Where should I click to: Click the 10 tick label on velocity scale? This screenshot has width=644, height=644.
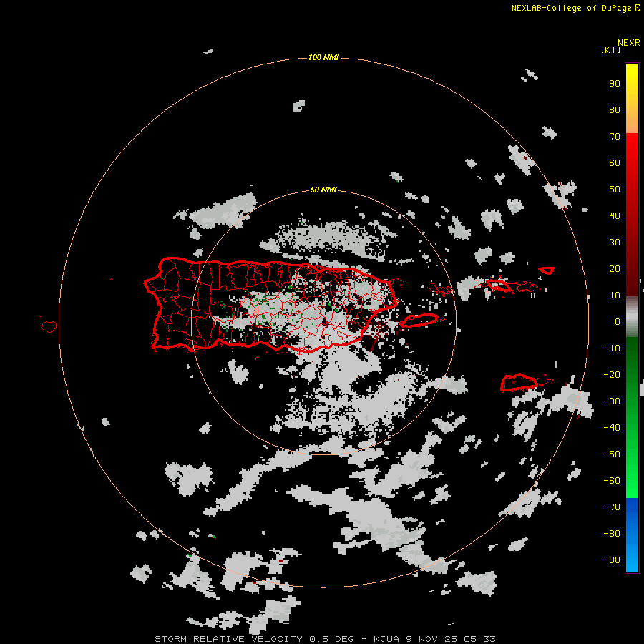pyautogui.click(x=615, y=296)
